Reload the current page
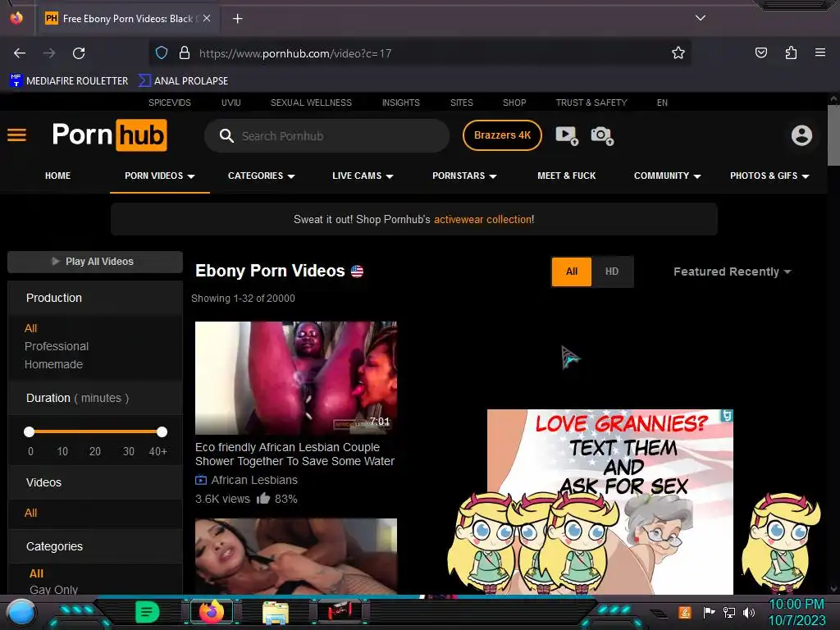Screen dimensions: 840x630 pyautogui.click(x=79, y=53)
